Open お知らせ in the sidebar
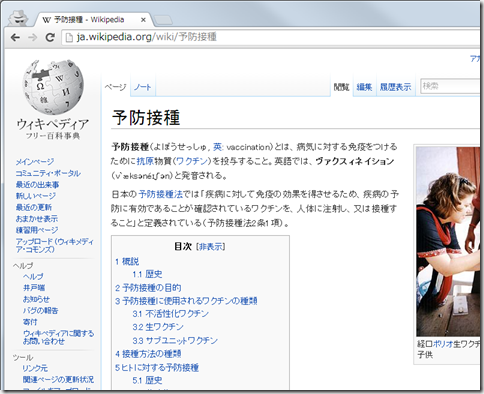This screenshot has height=394, width=484. (36, 299)
